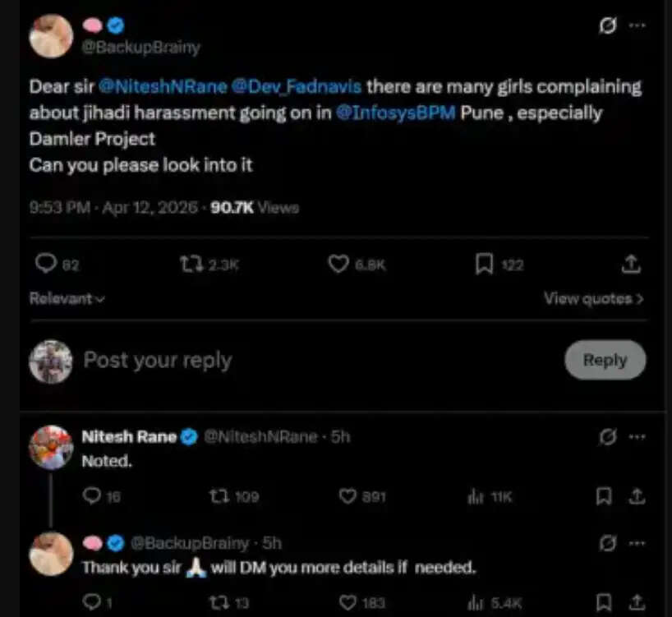Open the @NiteshNRane mention in post

point(162,86)
